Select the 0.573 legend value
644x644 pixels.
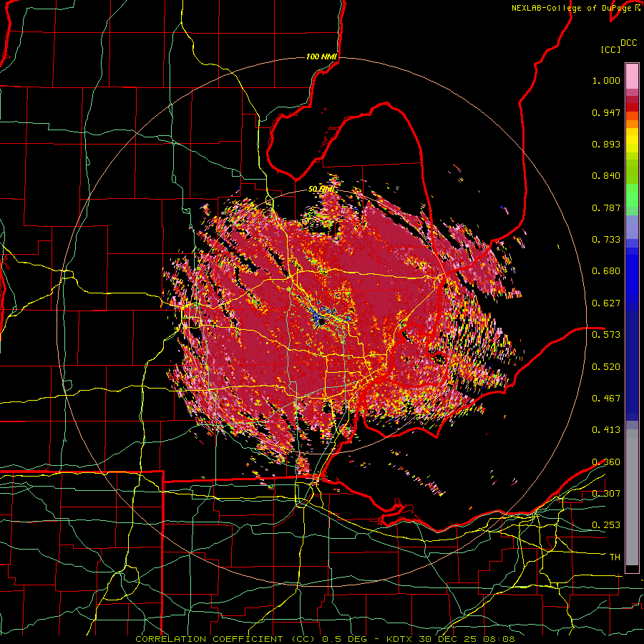pos(606,335)
